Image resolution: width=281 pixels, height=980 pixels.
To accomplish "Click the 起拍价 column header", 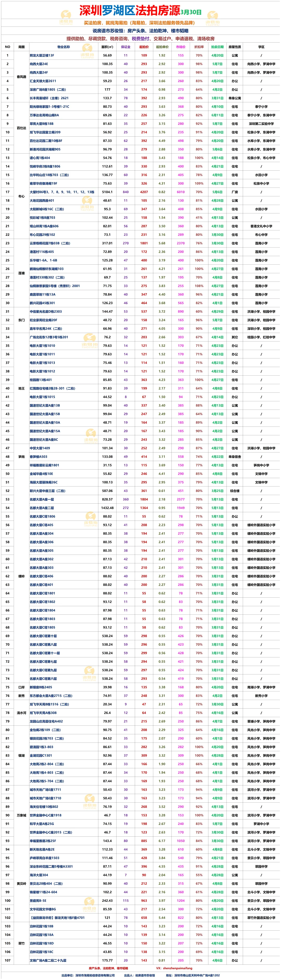I will (144, 47).
